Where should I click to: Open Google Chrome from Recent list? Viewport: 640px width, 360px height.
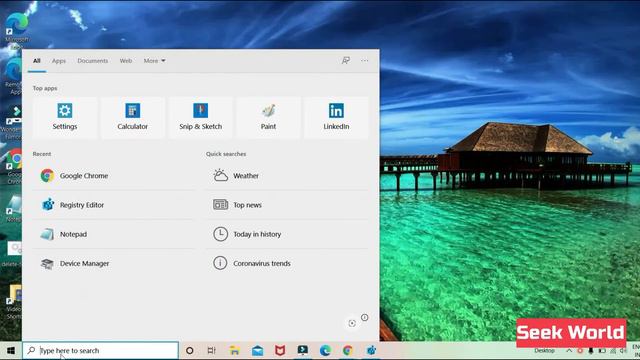click(113, 176)
